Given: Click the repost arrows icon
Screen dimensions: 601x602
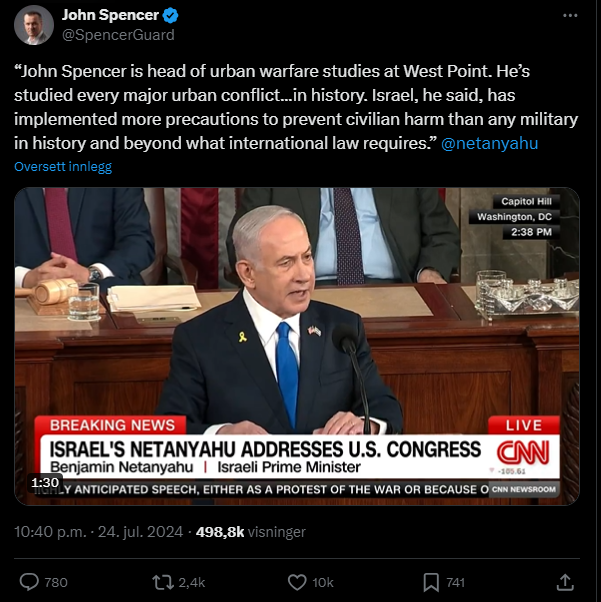Looking at the screenshot, I should point(164,582).
